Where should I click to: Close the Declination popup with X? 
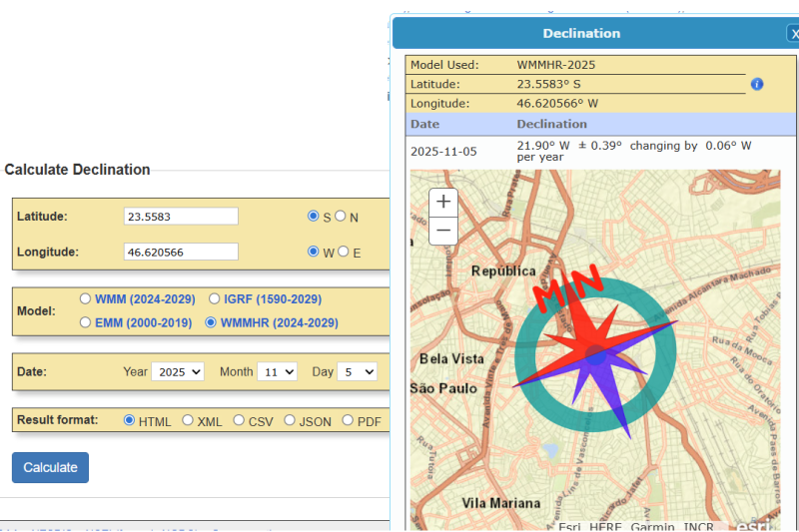pos(793,33)
